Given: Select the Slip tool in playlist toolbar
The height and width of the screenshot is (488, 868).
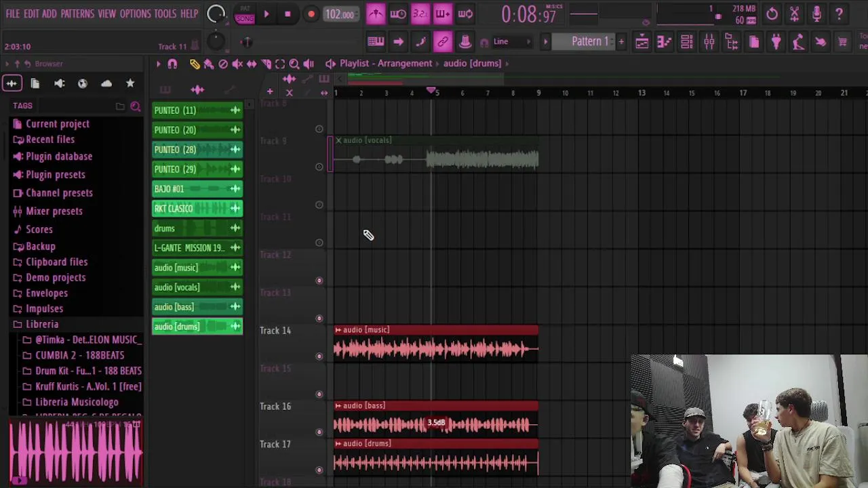Looking at the screenshot, I should click(252, 64).
